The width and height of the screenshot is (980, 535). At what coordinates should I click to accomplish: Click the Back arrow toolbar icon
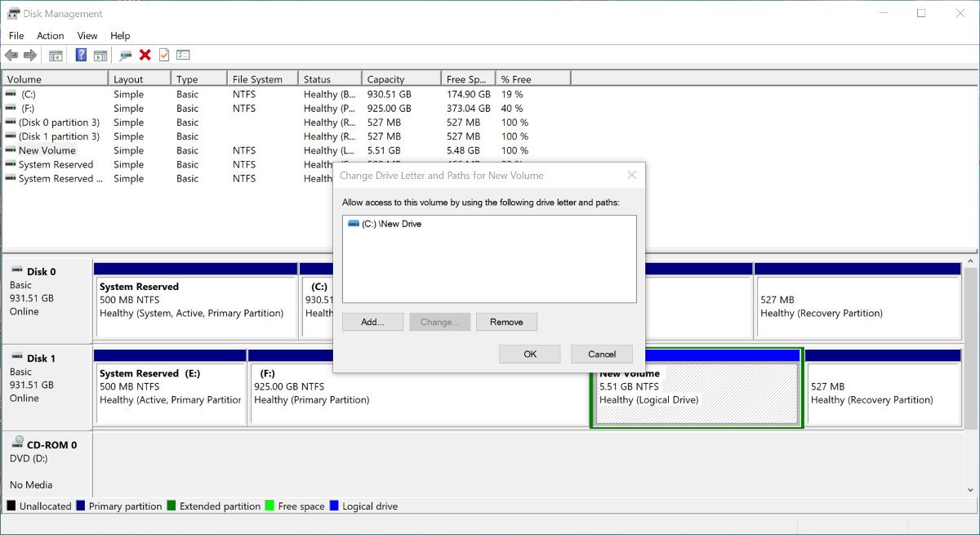11,56
